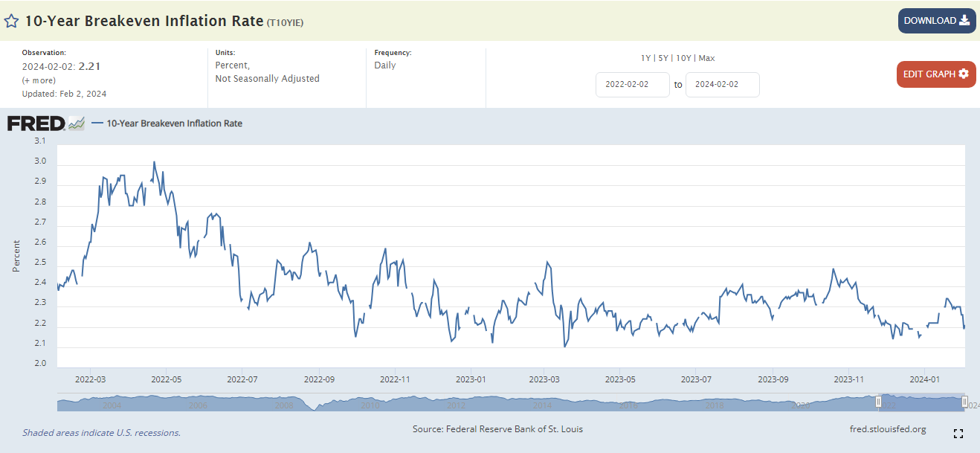Viewport: 980px width, 453px height.
Task: Click the small chart icon beside FRED logo
Action: click(77, 124)
